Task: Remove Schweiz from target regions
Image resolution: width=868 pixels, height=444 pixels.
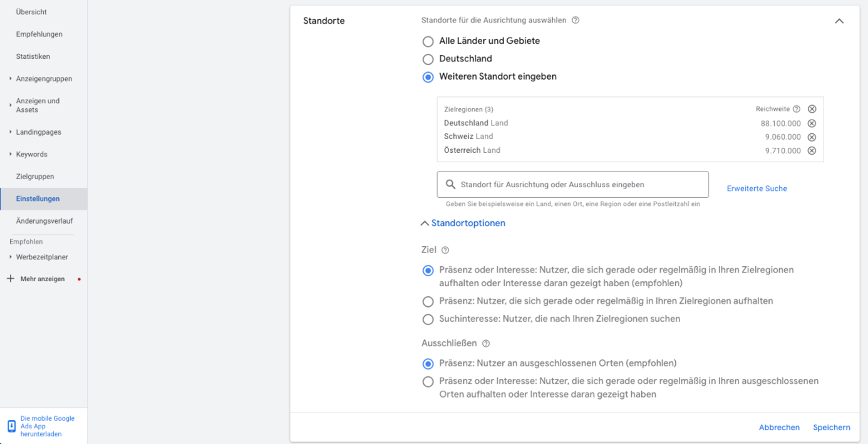Action: click(x=812, y=137)
